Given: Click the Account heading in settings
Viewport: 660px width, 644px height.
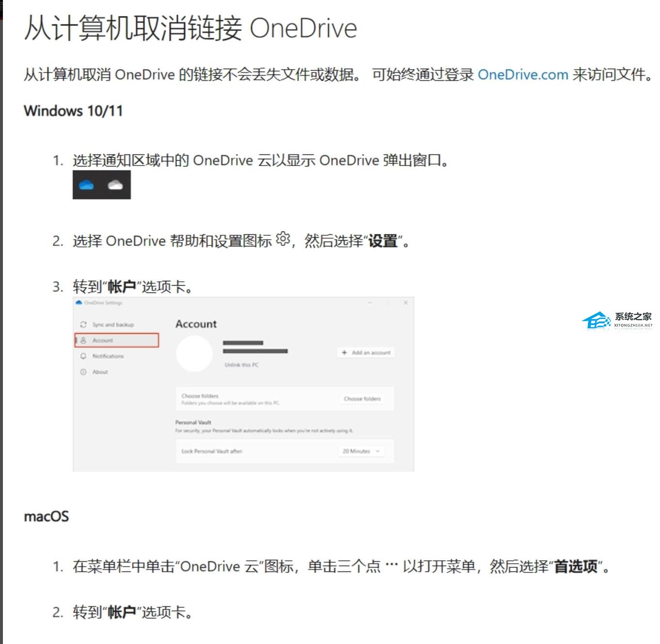Looking at the screenshot, I should (196, 324).
